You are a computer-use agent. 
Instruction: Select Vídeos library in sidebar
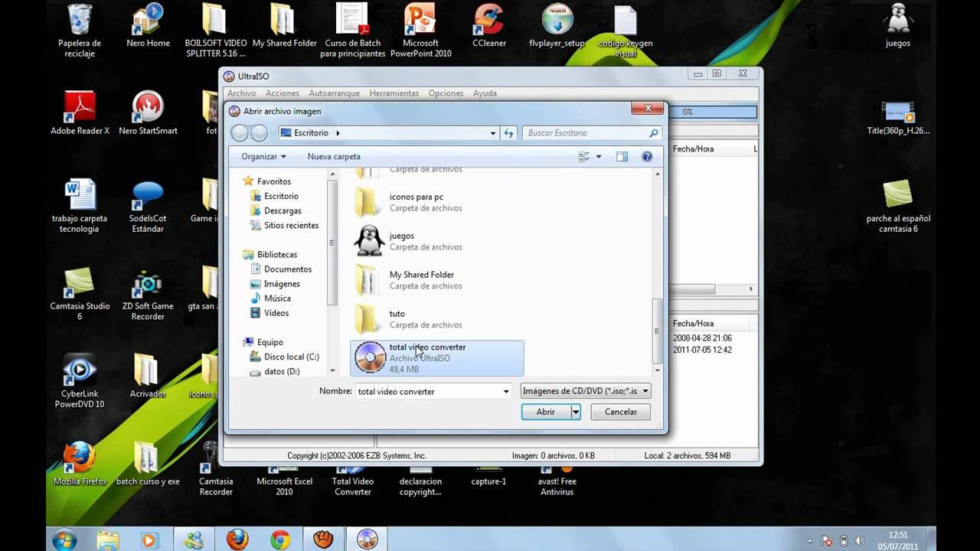tap(276, 313)
